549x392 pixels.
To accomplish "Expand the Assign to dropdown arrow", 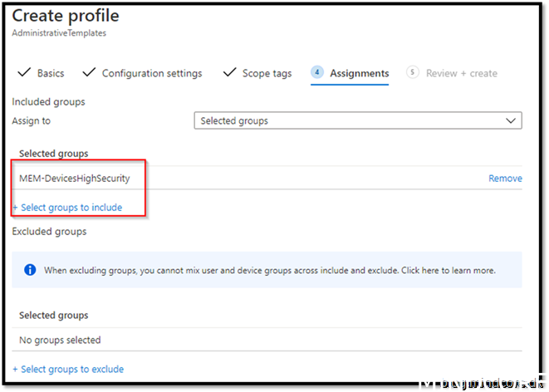I will (x=511, y=120).
